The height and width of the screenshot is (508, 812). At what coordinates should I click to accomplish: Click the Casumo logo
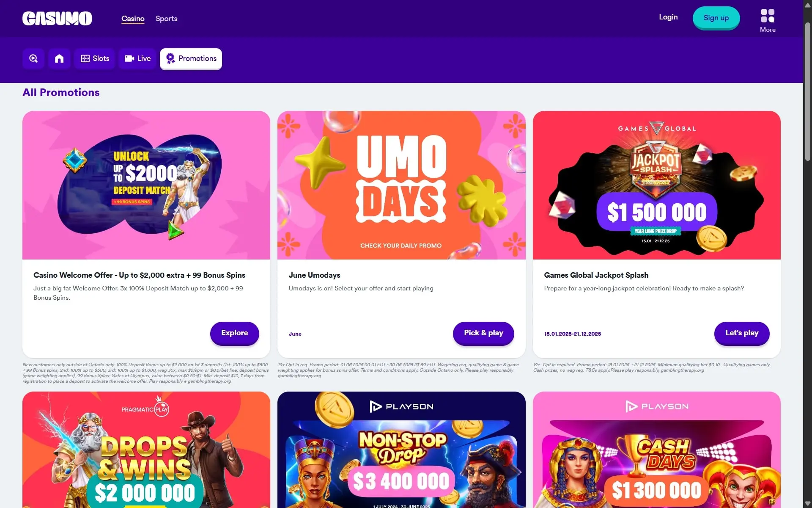pyautogui.click(x=57, y=18)
